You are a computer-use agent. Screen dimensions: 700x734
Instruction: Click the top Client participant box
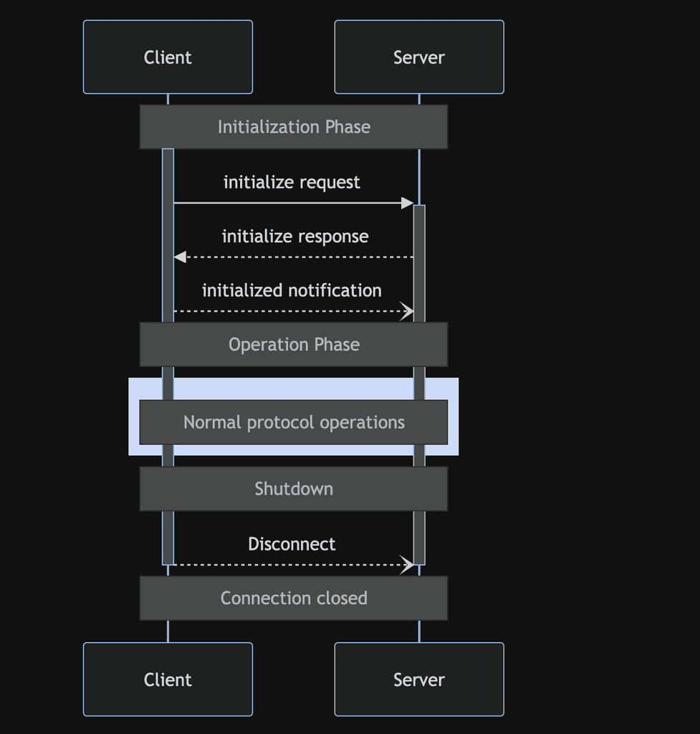click(168, 57)
